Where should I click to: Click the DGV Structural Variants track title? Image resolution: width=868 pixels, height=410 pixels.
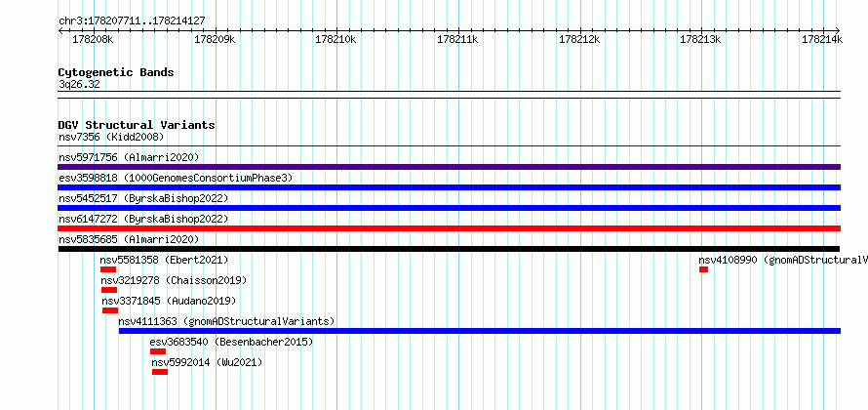(x=137, y=125)
